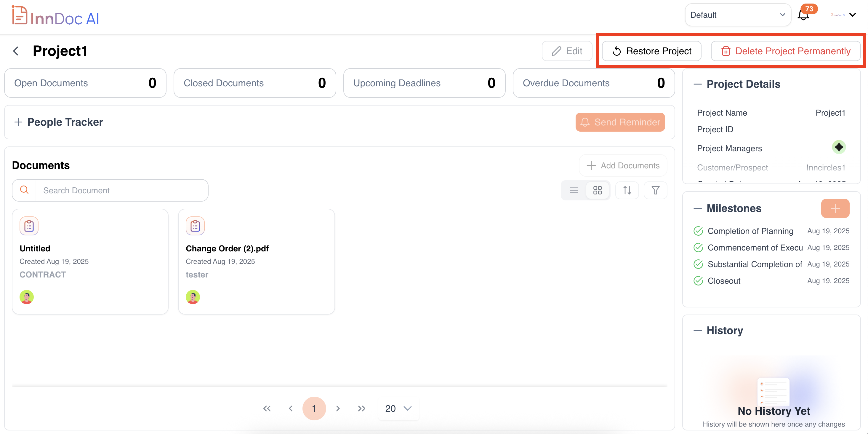The image size is (868, 434).
Task: Click Delete Project Permanently
Action: click(x=785, y=51)
